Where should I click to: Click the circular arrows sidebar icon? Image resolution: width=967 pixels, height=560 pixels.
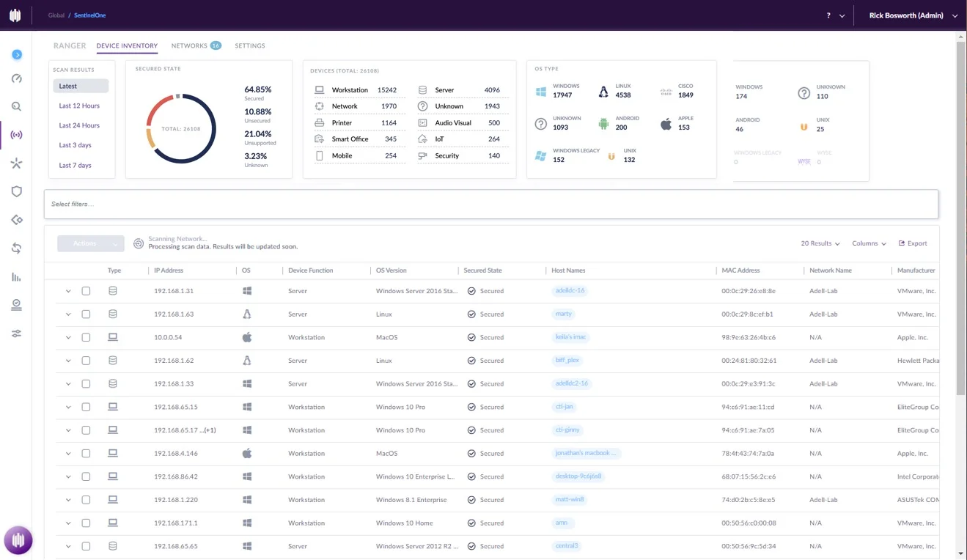(x=16, y=248)
